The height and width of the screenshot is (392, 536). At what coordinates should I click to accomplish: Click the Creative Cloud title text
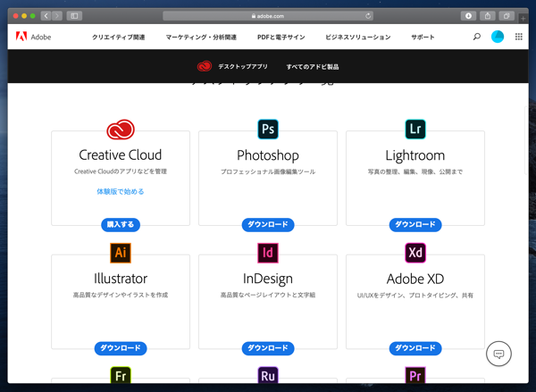pos(121,154)
